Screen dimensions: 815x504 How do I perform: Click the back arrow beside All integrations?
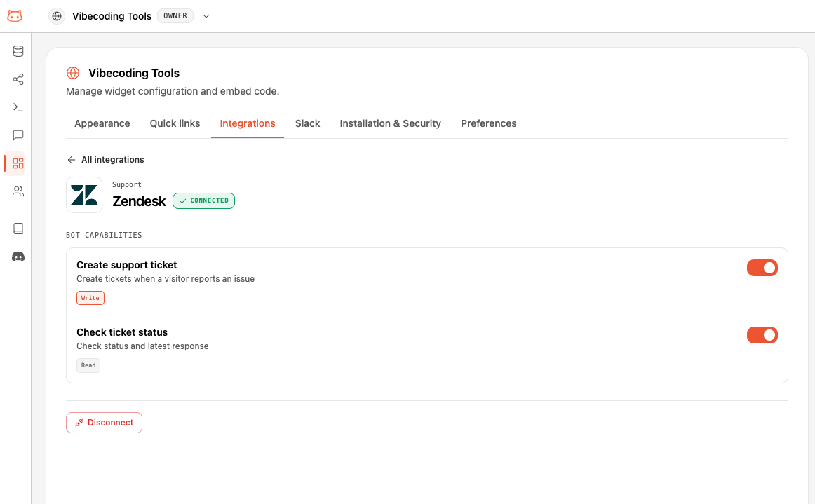[x=72, y=160]
